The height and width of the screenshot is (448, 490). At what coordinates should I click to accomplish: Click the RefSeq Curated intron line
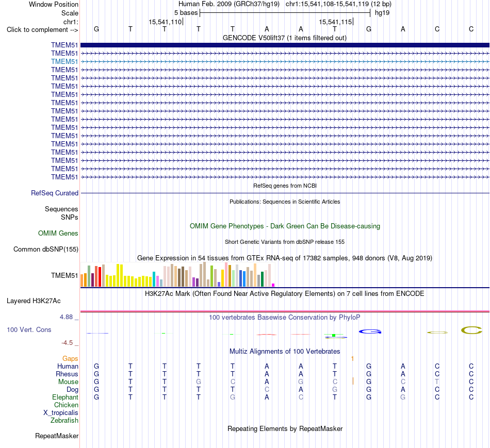tap(285, 193)
